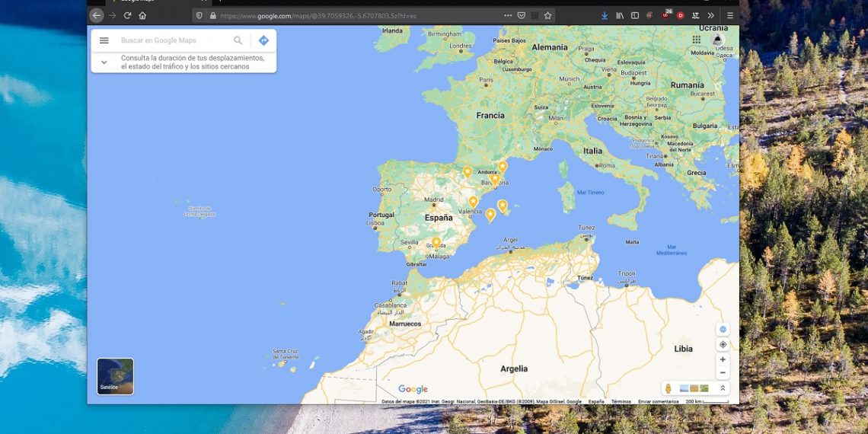The image size is (868, 434).
Task: Save page to Pocket
Action: [x=521, y=15]
